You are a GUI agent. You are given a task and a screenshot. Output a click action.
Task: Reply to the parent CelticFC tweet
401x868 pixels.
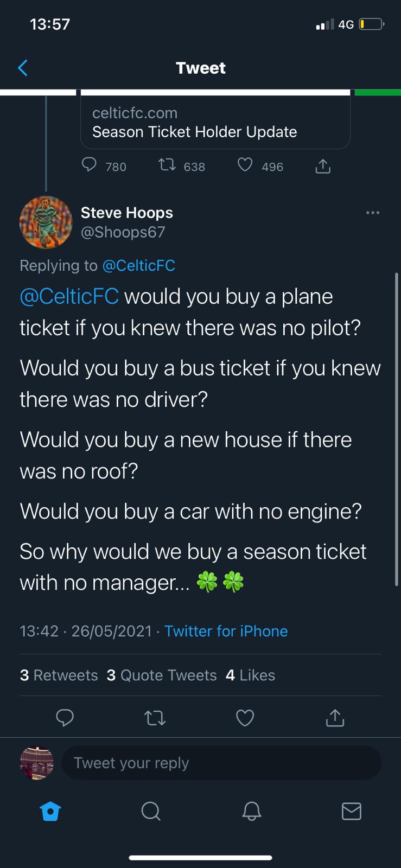click(x=89, y=165)
